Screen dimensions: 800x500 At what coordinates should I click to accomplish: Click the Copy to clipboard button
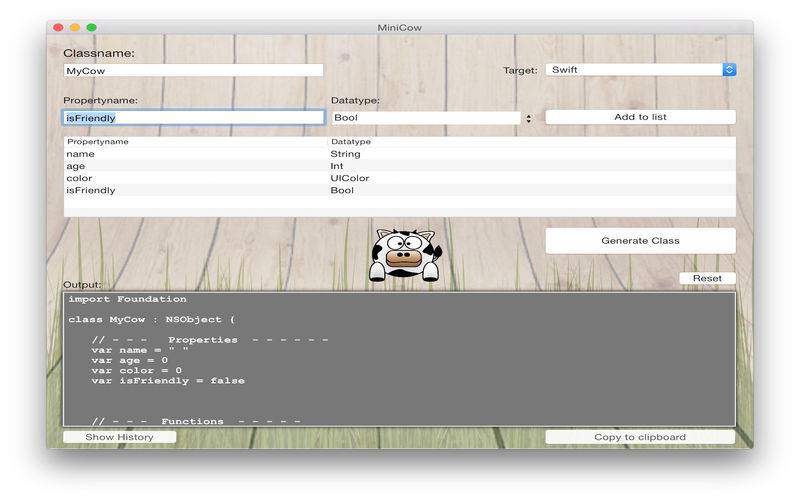tap(640, 437)
